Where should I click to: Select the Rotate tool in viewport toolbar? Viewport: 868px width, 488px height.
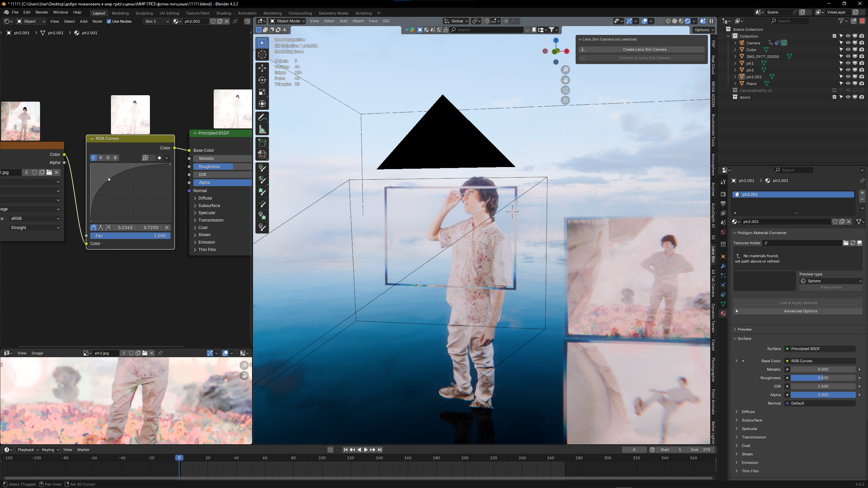pyautogui.click(x=262, y=80)
